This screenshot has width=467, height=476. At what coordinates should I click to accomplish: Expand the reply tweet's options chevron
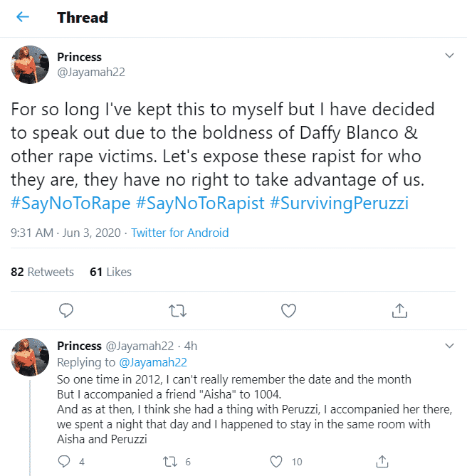click(449, 346)
